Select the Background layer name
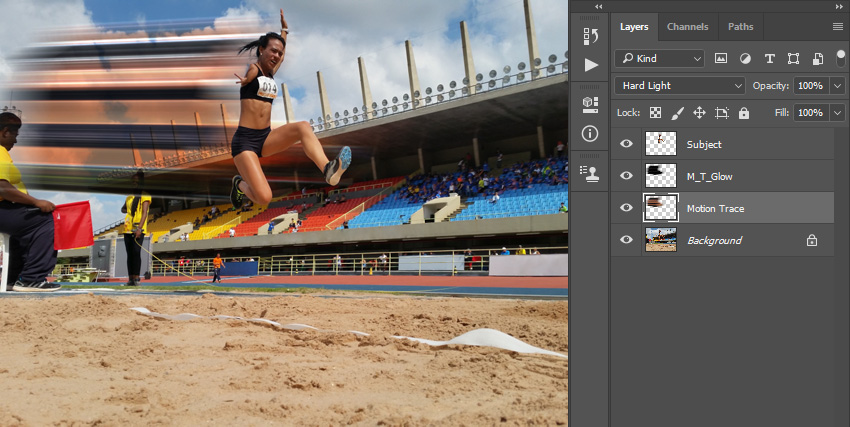This screenshot has width=850, height=427. [x=714, y=241]
